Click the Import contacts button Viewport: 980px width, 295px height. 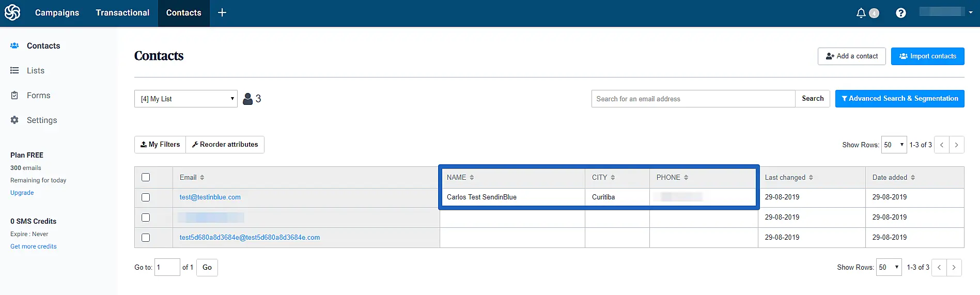point(927,56)
